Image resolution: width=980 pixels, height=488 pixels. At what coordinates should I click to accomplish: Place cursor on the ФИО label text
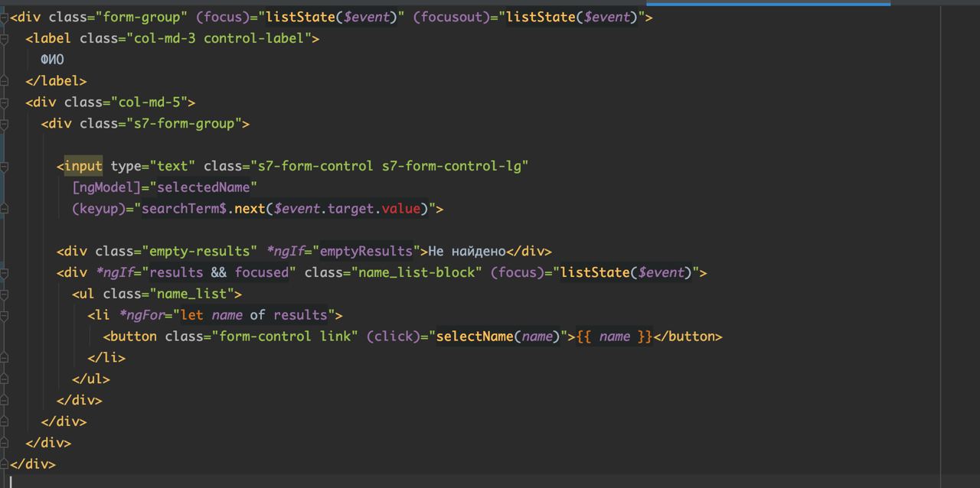(x=53, y=60)
